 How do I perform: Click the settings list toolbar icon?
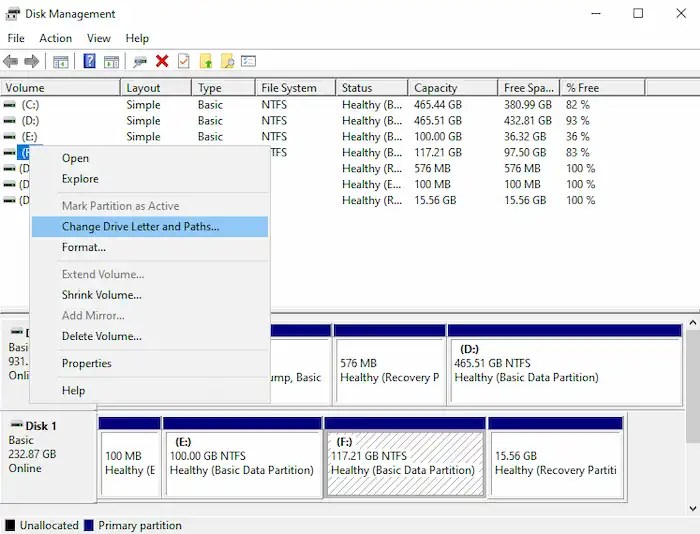pos(248,61)
